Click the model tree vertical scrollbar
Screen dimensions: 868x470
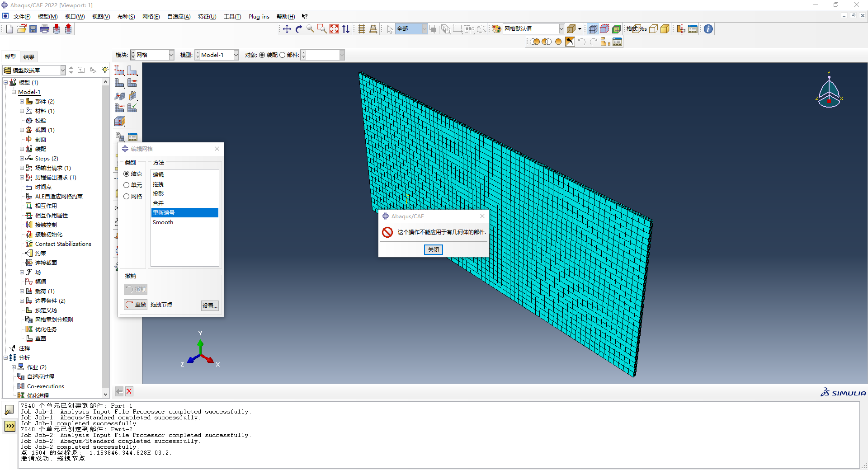[105, 238]
